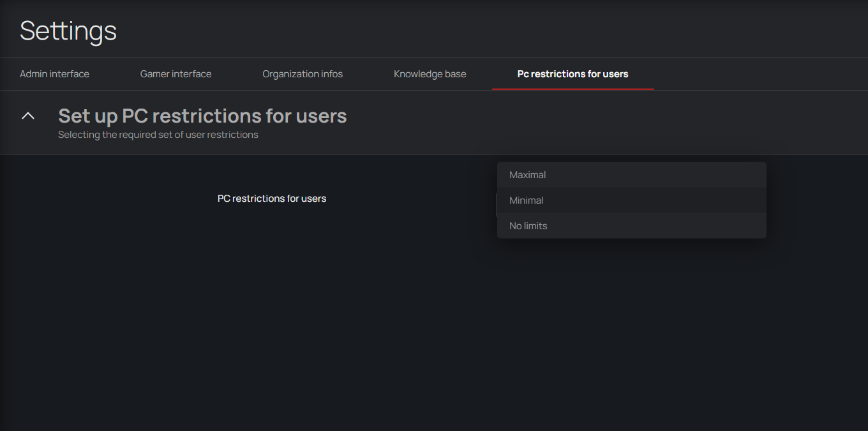Click the 'Selecting the required set' subtitle

click(158, 135)
